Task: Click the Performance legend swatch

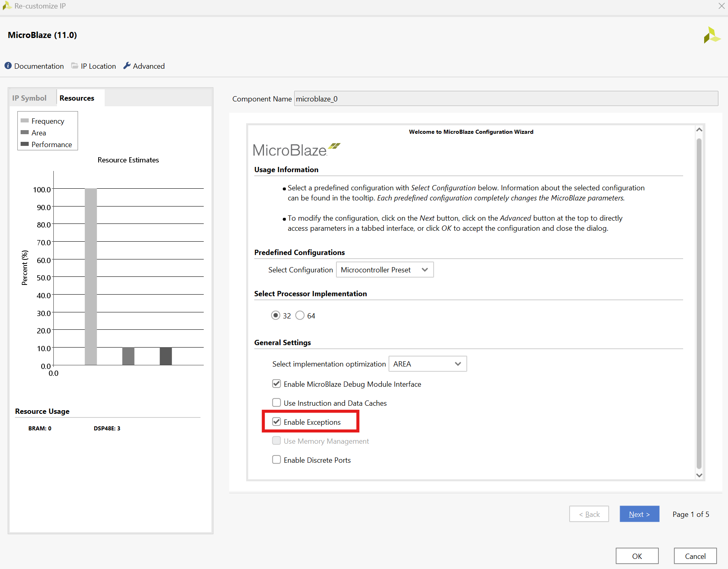Action: click(25, 144)
